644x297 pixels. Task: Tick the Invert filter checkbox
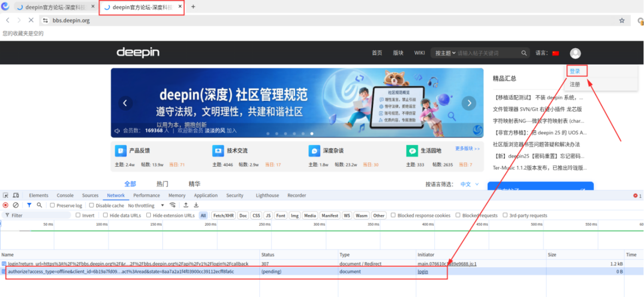coord(78,215)
